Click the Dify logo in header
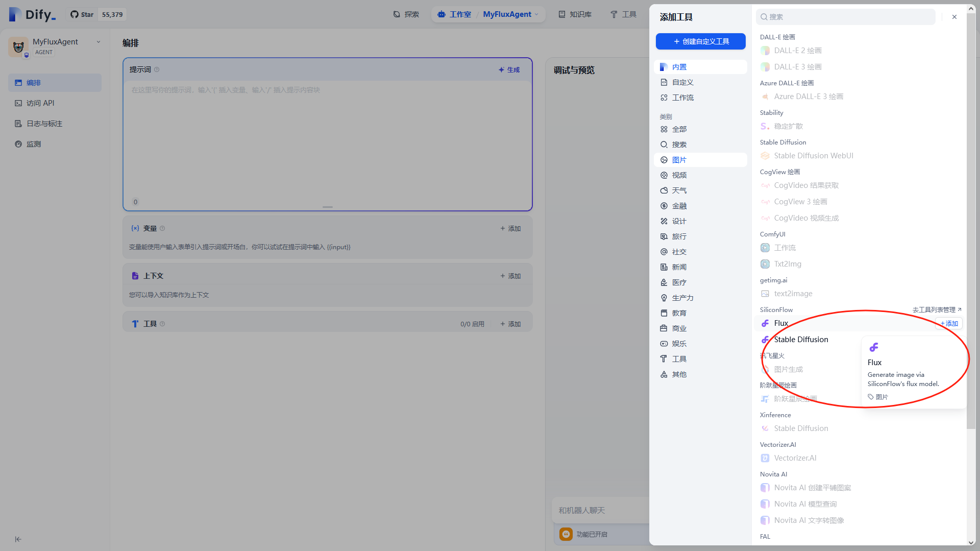This screenshot has height=551, width=980. pos(32,14)
